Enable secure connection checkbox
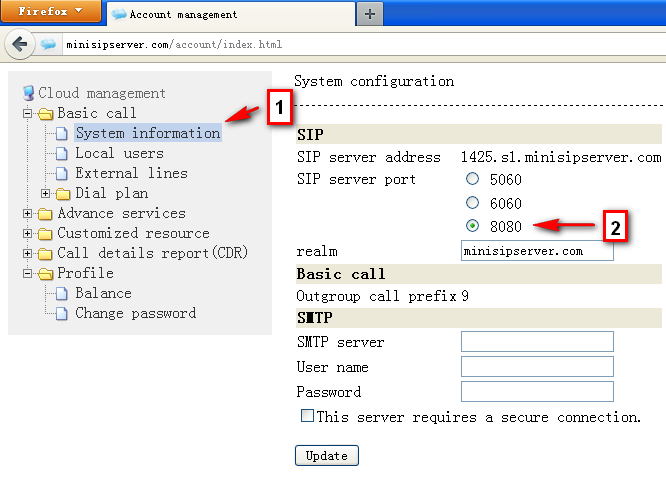666x477 pixels. click(x=307, y=415)
